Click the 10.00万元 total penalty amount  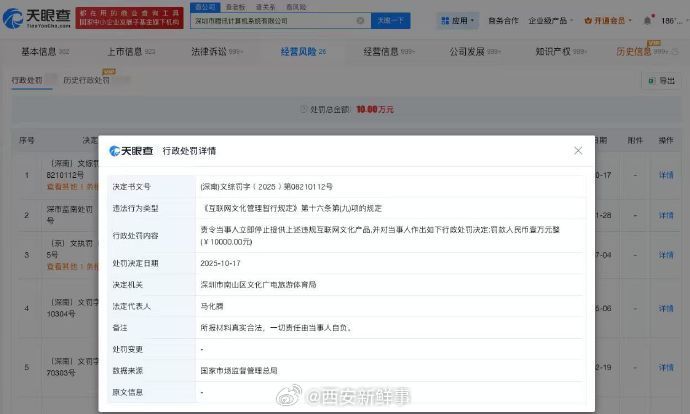pos(375,109)
